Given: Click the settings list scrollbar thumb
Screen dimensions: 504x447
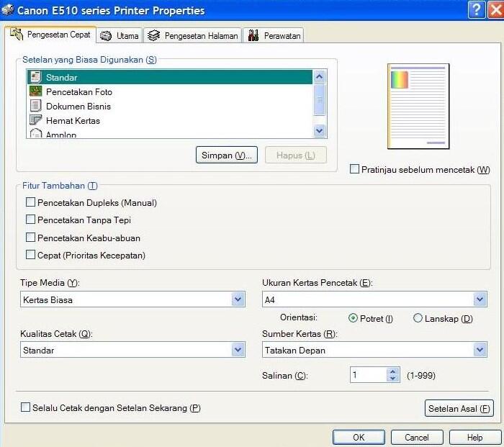Looking at the screenshot, I should pos(320,99).
